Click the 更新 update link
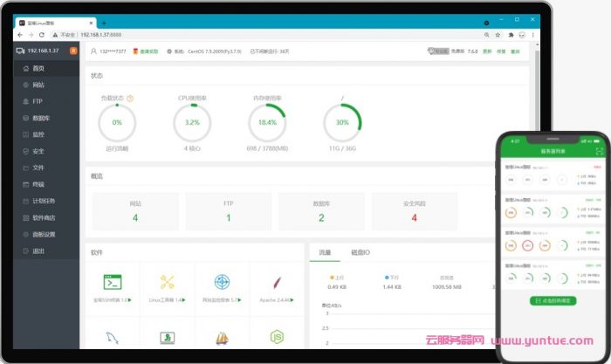 [487, 52]
